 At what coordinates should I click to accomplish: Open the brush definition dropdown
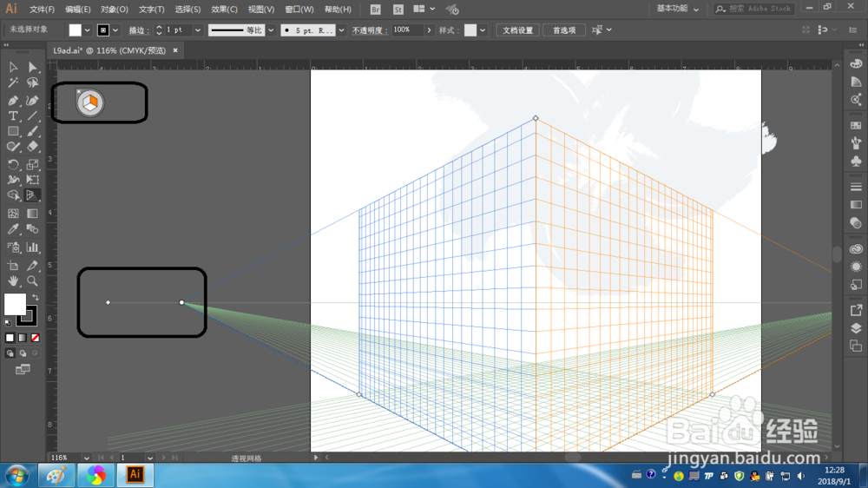click(x=341, y=30)
